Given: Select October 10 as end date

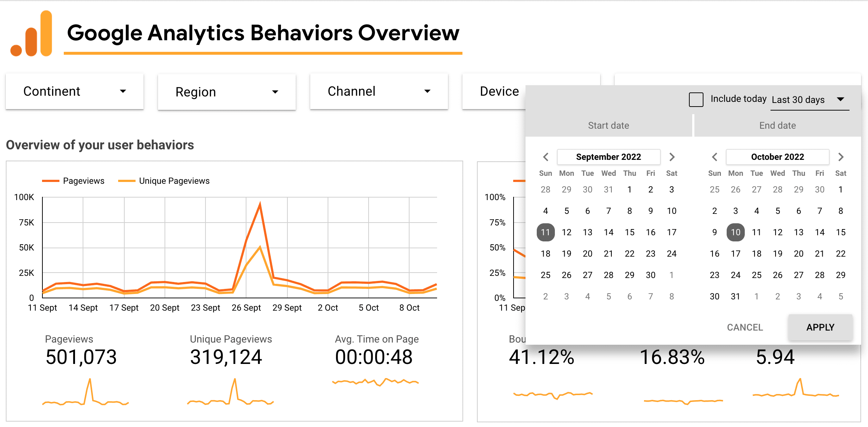Looking at the screenshot, I should [735, 232].
